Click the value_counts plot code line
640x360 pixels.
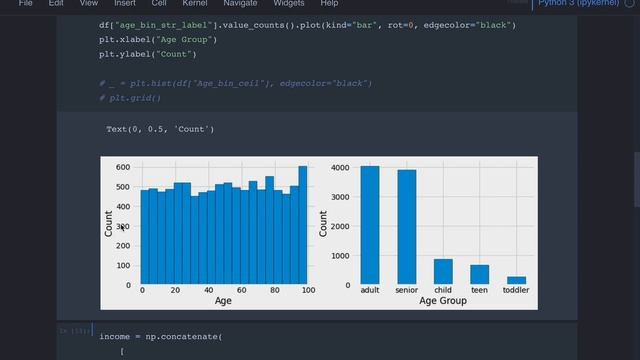307,25
